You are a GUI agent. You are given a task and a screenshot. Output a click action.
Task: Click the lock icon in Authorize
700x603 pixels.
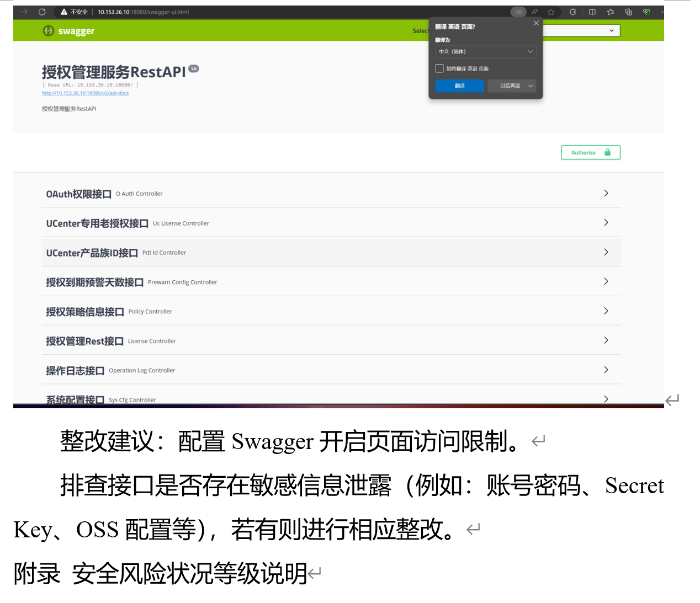click(608, 152)
